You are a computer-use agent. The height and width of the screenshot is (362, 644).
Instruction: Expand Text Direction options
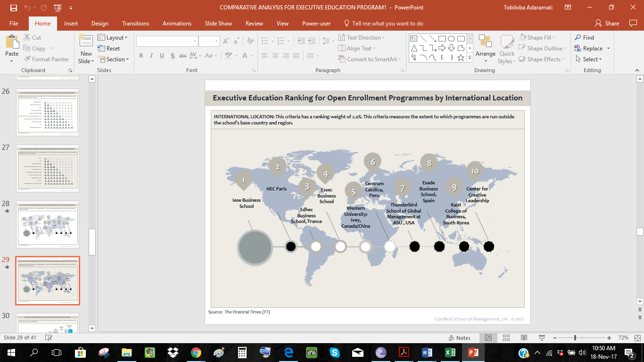[362, 38]
